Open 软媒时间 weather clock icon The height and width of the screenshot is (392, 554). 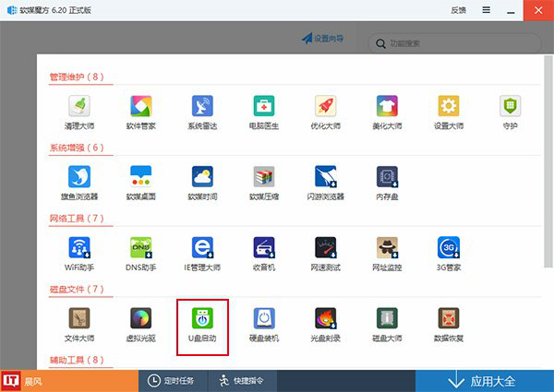point(202,176)
